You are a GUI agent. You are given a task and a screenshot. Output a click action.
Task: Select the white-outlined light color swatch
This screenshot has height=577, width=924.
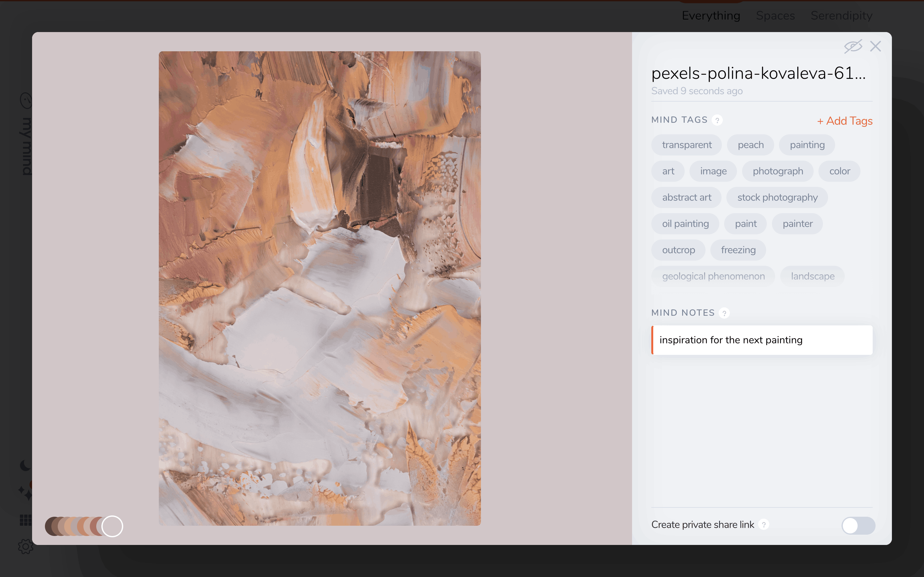pyautogui.click(x=112, y=526)
